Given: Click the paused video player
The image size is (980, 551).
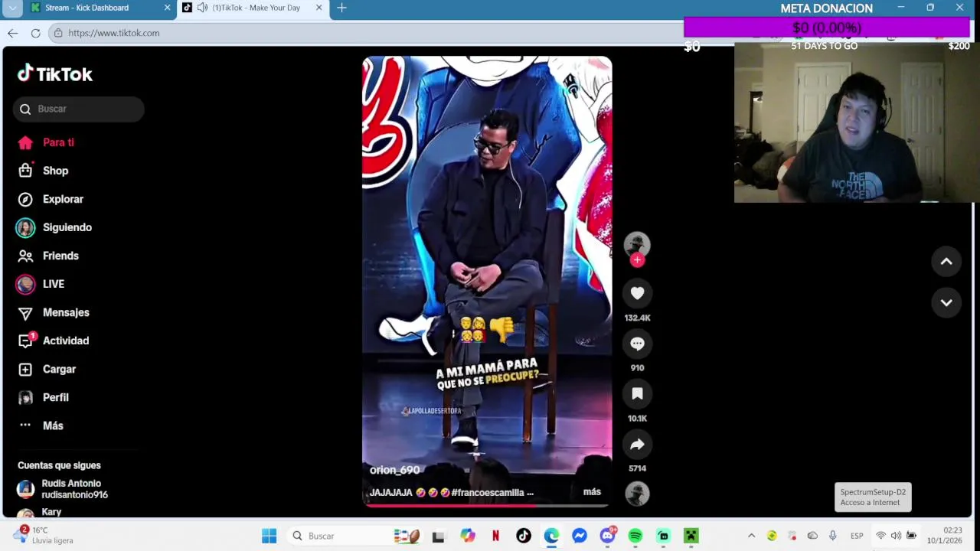Looking at the screenshot, I should 487,282.
